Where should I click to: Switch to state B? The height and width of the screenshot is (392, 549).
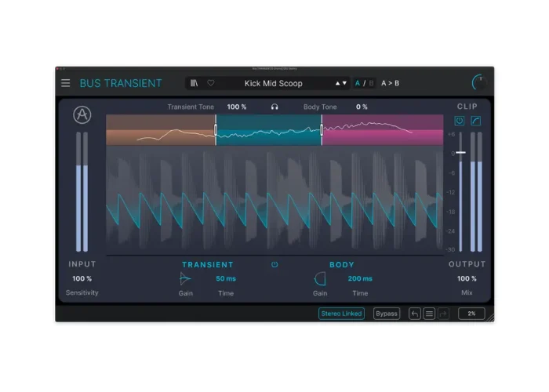tap(371, 83)
